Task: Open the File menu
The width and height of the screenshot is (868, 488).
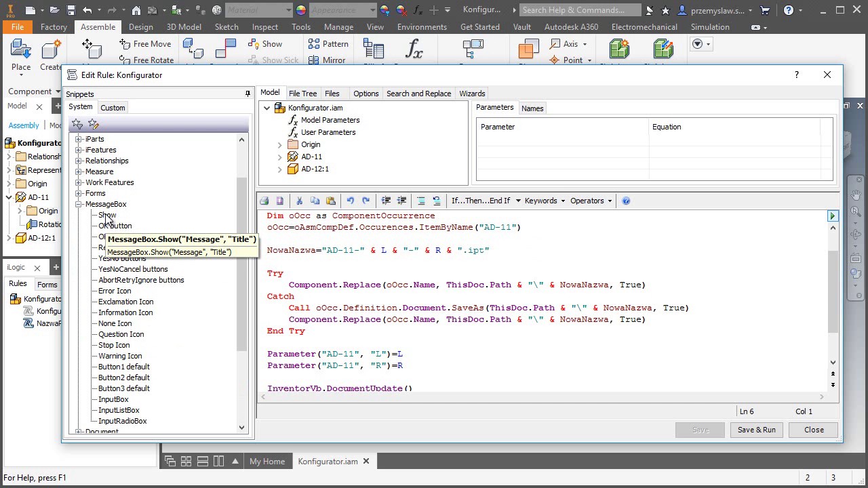Action: click(17, 27)
